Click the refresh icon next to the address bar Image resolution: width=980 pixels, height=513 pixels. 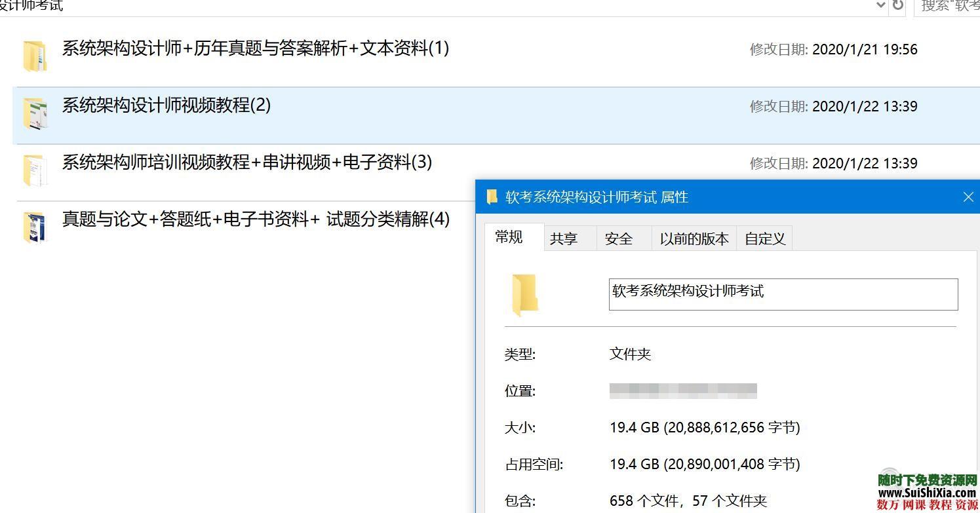(897, 7)
